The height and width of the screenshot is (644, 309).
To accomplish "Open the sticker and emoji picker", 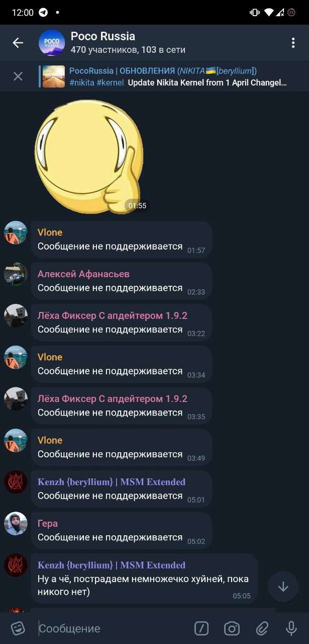I will coord(18,628).
